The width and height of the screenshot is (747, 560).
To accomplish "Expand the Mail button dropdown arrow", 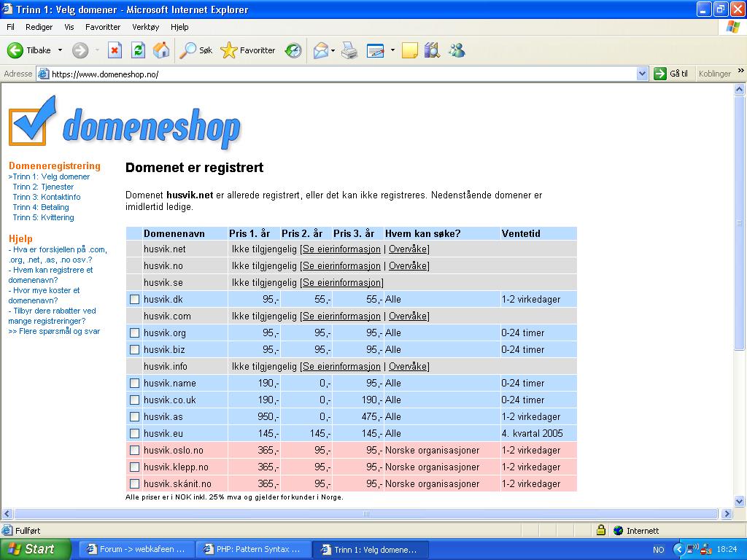I will tap(333, 50).
